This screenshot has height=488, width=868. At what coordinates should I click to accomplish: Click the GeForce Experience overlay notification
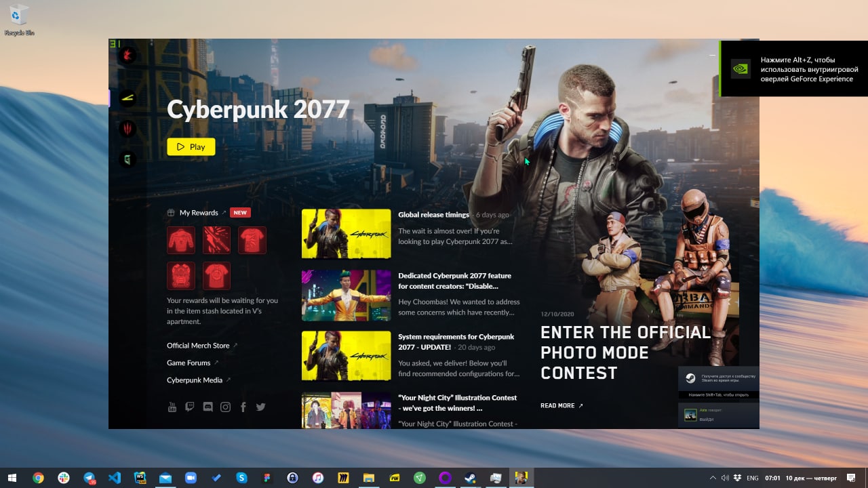[x=793, y=68]
